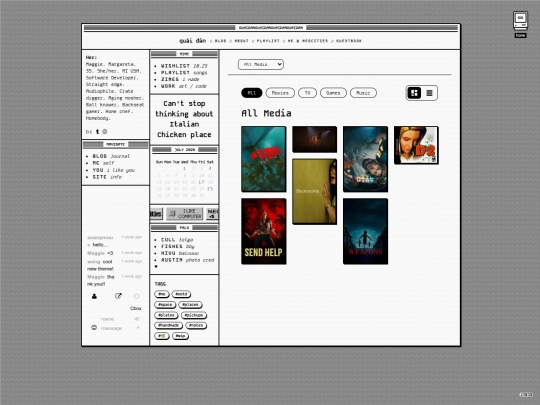Viewport: 540px width, 405px height.
Task: Click the #plates tag
Action: point(166,315)
